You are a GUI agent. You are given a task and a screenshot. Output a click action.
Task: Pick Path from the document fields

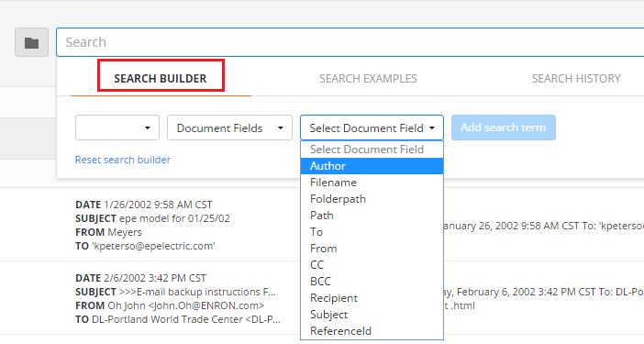click(x=372, y=215)
